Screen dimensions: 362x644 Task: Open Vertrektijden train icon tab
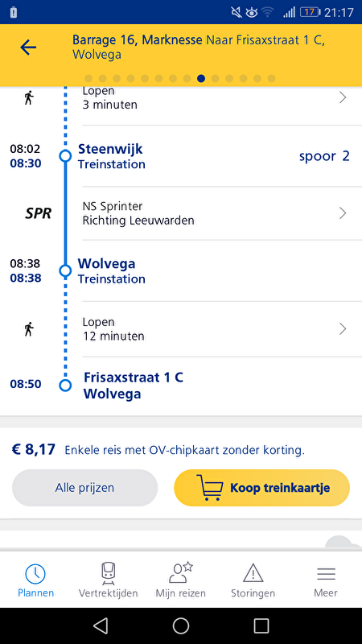tap(109, 573)
